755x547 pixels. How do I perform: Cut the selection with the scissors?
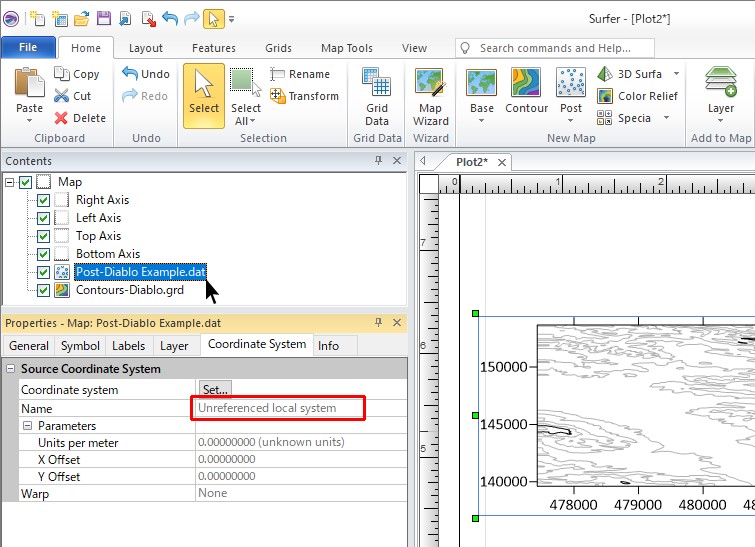tap(73, 96)
